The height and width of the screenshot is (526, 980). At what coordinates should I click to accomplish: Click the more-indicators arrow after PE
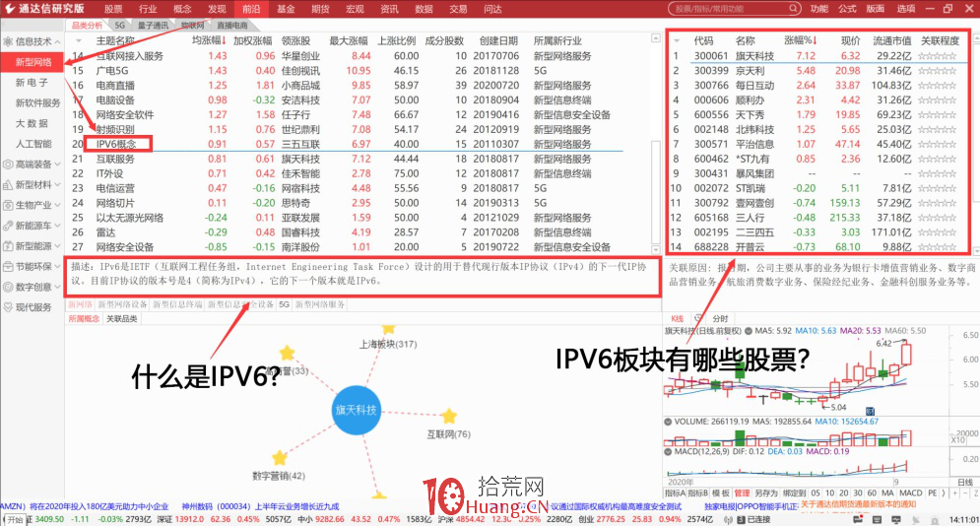[x=944, y=493]
